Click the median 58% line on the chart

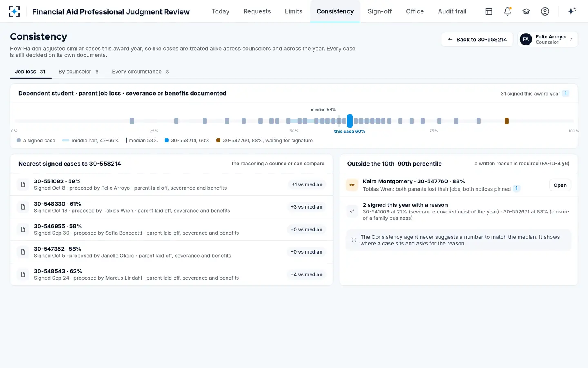pos(339,121)
